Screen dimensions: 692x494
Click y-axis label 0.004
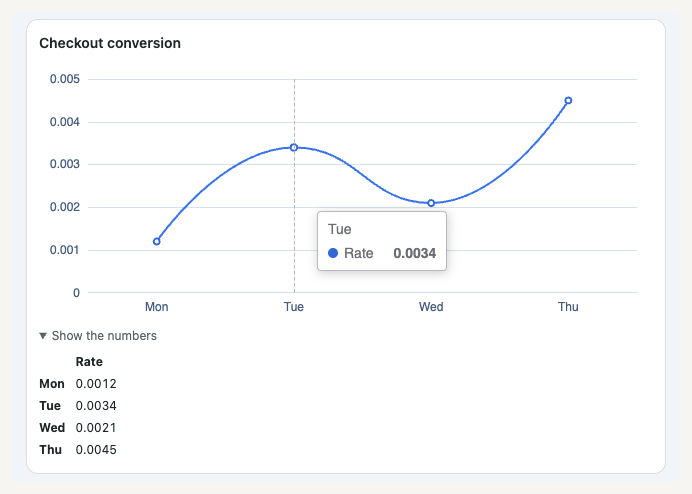[65, 122]
